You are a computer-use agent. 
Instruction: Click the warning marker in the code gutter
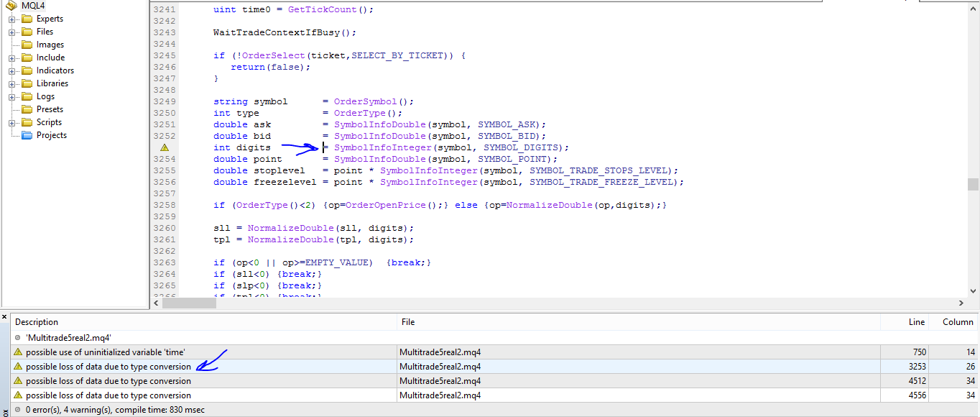pos(164,147)
